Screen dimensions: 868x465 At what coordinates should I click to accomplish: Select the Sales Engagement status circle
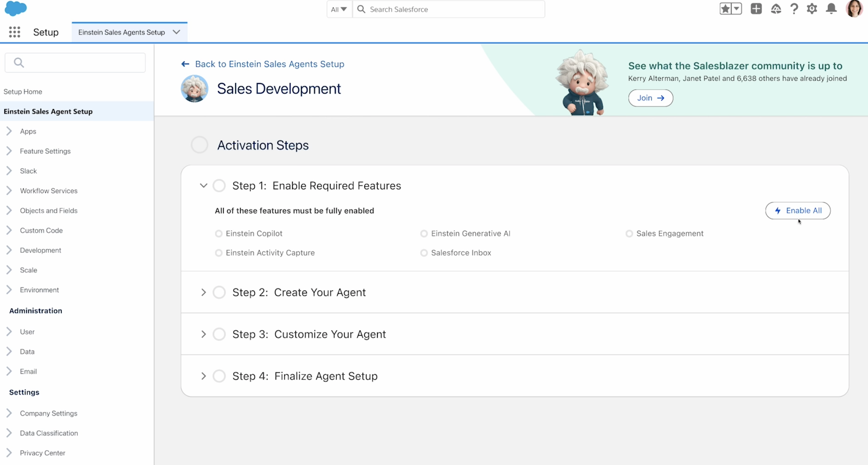coord(629,233)
